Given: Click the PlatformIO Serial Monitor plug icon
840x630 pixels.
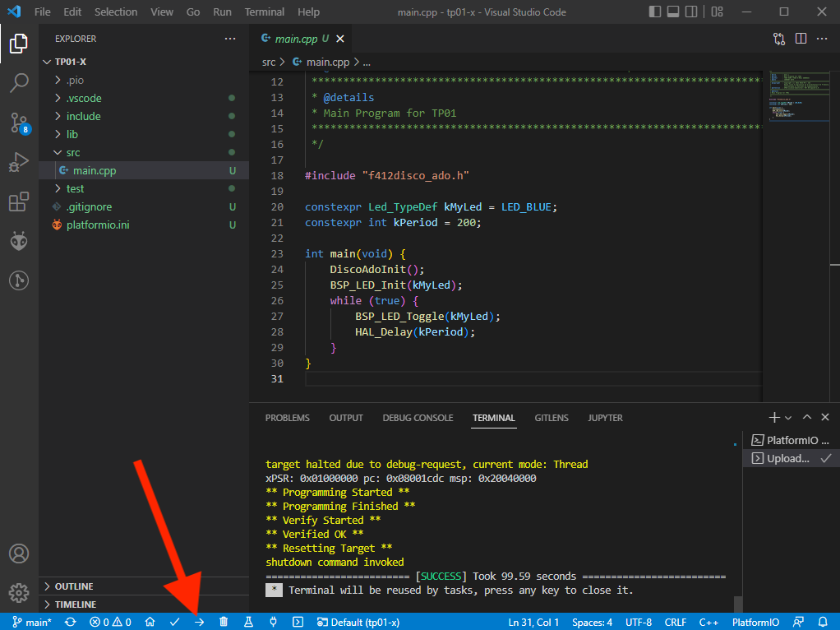Looking at the screenshot, I should click(273, 622).
